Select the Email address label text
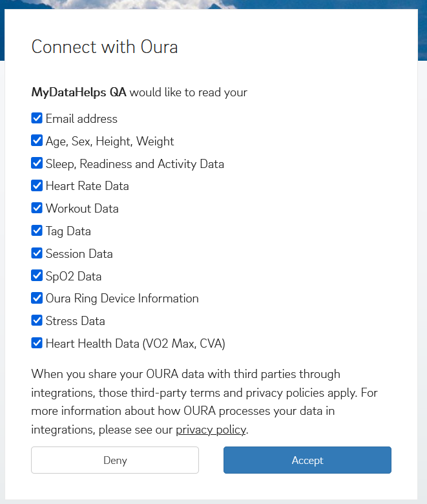This screenshot has height=504, width=427. [81, 119]
